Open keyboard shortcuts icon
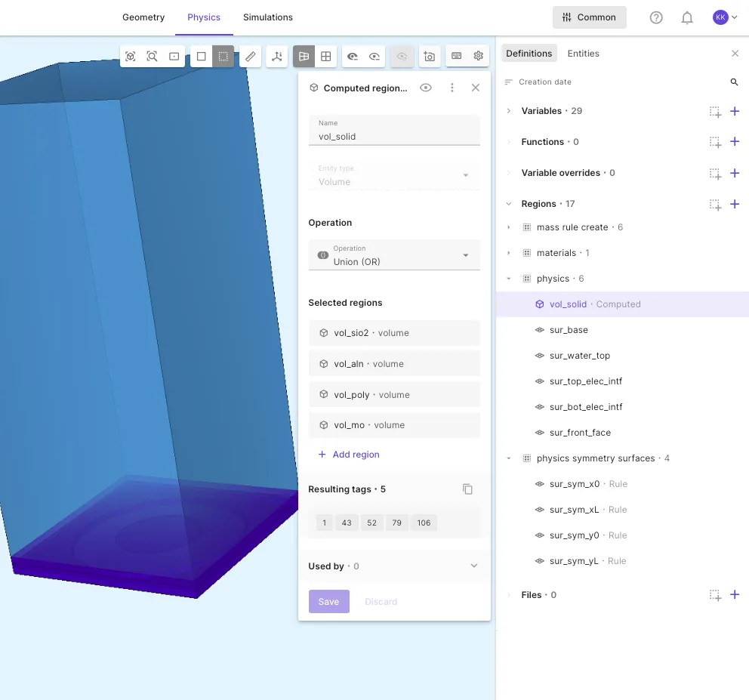This screenshot has width=749, height=700. tap(456, 57)
